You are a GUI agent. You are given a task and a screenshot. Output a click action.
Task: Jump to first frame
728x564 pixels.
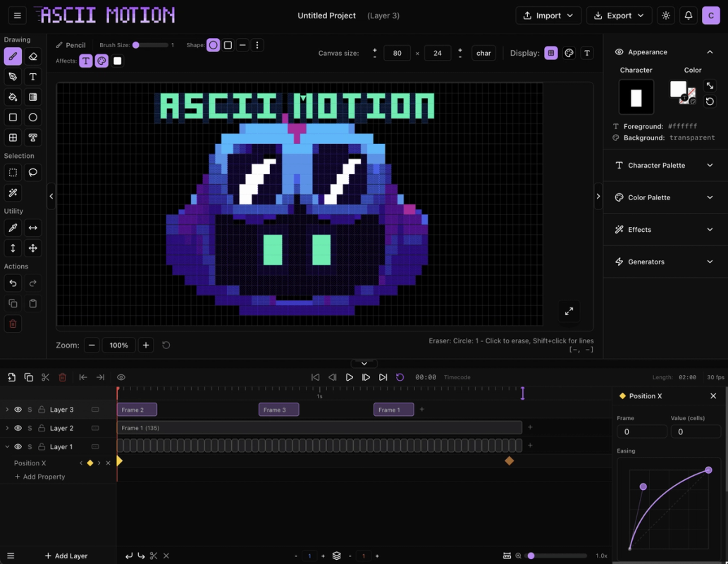tap(315, 377)
